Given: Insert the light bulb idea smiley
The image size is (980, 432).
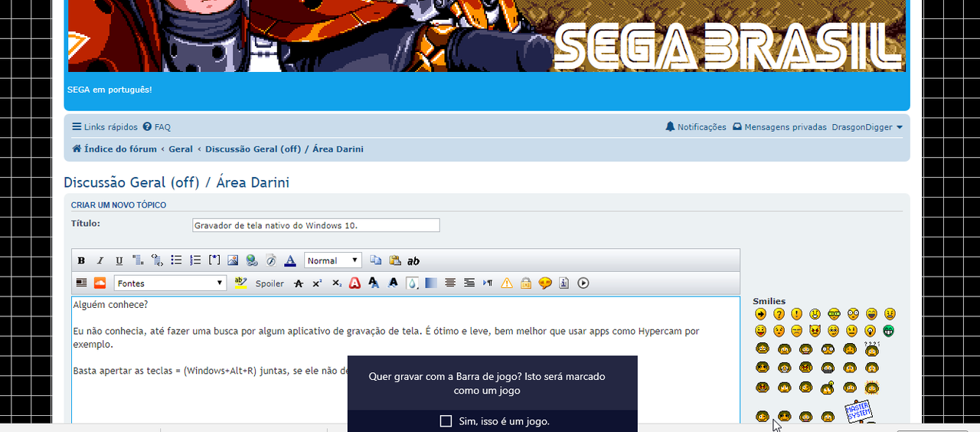Looking at the screenshot, I should 871,331.
